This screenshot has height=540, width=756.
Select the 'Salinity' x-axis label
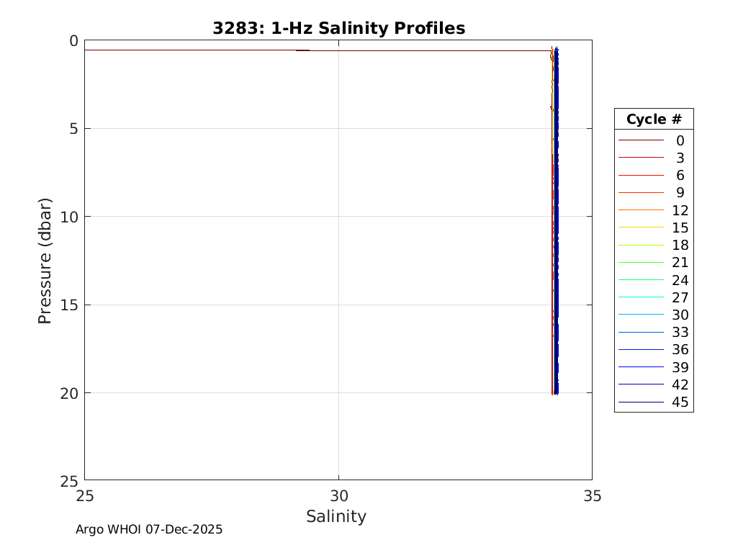(x=336, y=516)
